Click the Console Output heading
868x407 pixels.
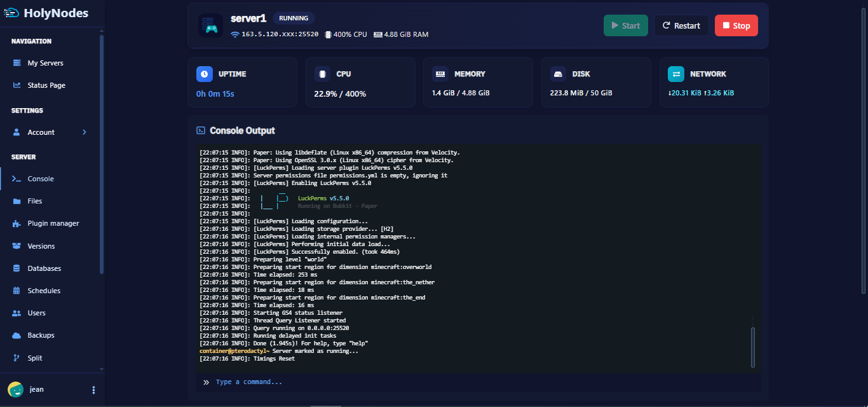tap(242, 130)
